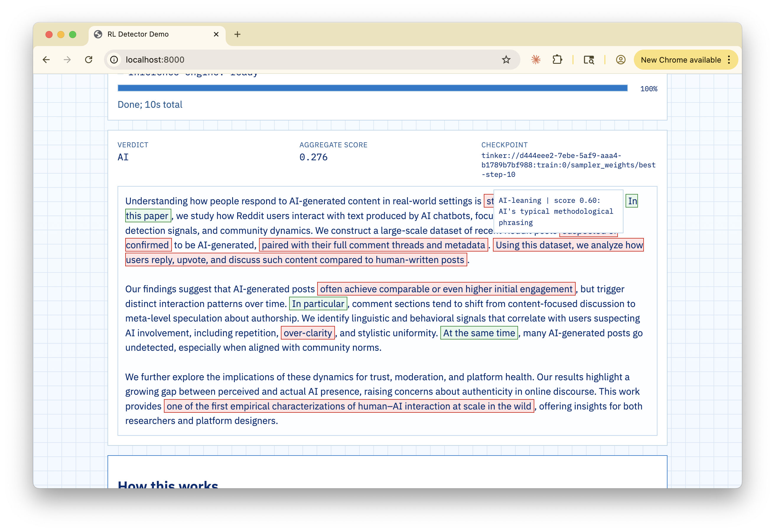Open a new browser tab

(237, 34)
